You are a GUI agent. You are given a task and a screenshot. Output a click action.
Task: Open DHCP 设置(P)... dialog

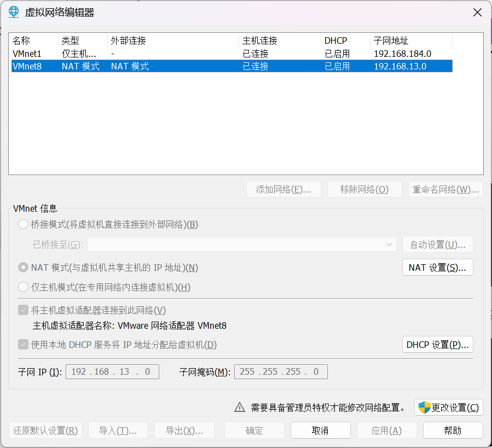(x=438, y=345)
